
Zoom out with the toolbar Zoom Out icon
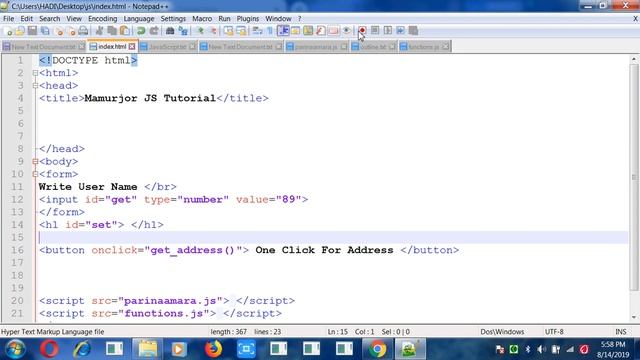click(213, 31)
